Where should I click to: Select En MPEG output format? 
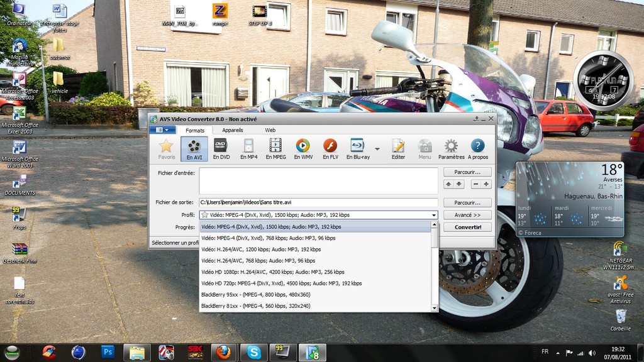[275, 148]
